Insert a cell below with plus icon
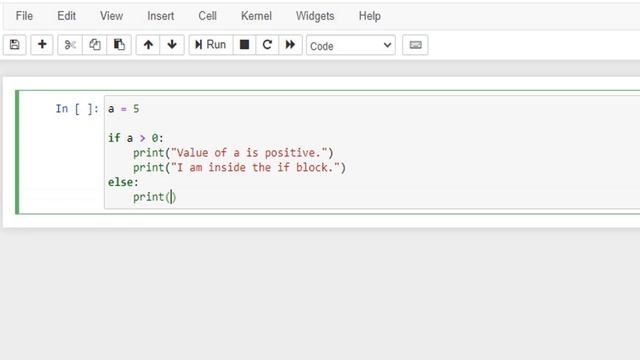The width and height of the screenshot is (640, 360). pyautogui.click(x=42, y=44)
